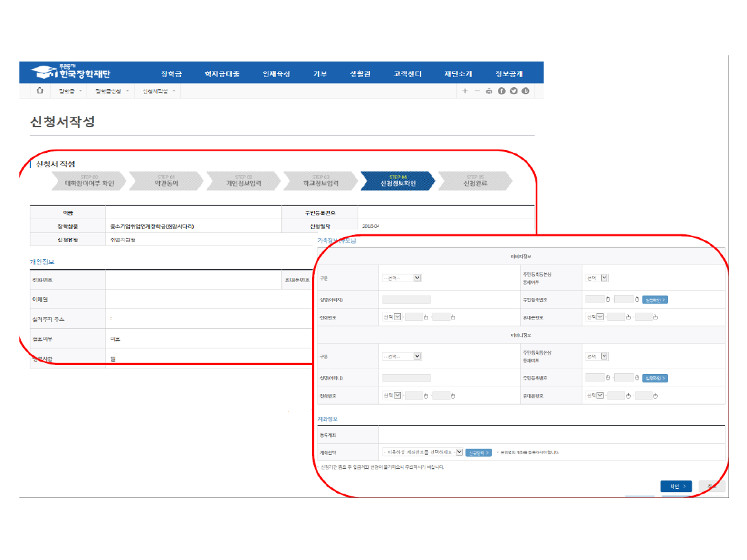
Task: Click the 한국장학재단 logo
Action: [71, 73]
